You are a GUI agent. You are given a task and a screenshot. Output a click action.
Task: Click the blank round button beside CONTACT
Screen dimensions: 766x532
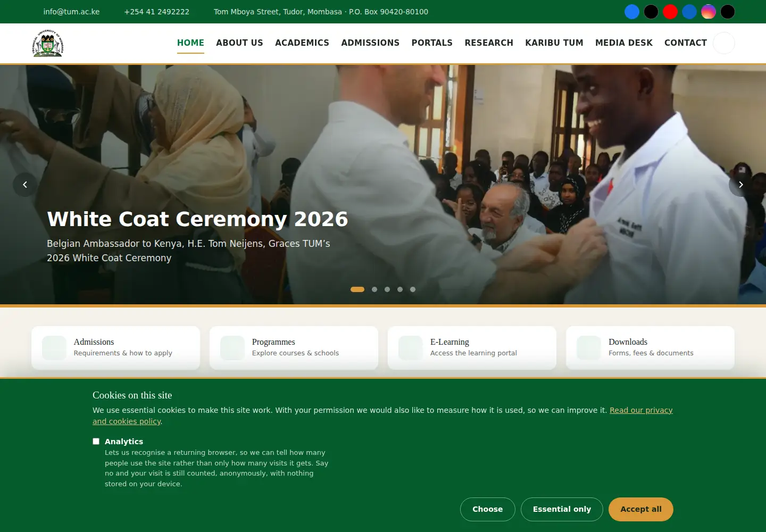[x=724, y=43]
